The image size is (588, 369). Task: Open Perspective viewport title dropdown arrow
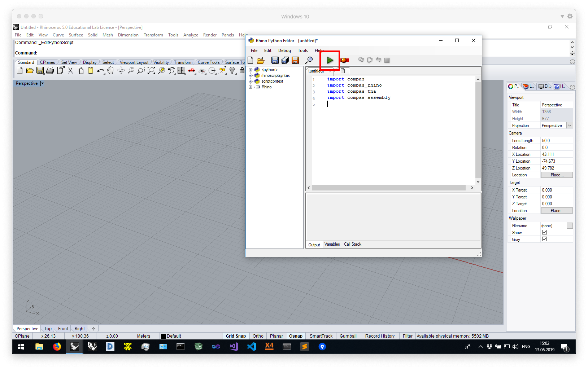42,83
